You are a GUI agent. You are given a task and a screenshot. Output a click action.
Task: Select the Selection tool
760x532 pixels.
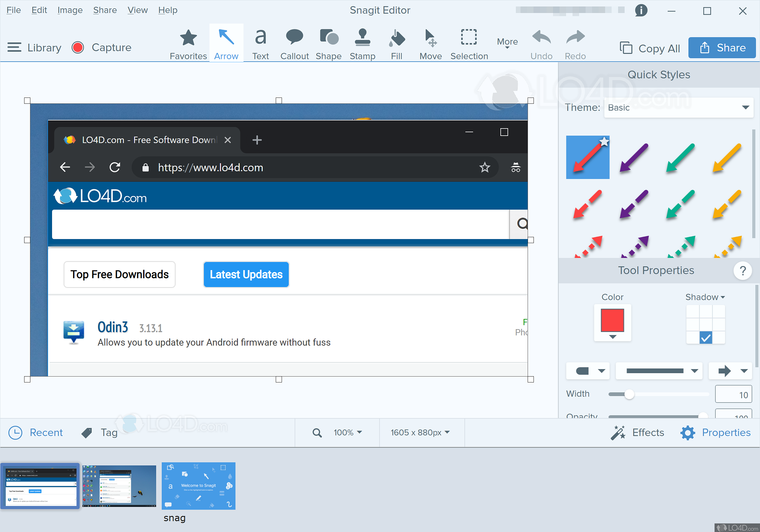point(468,43)
